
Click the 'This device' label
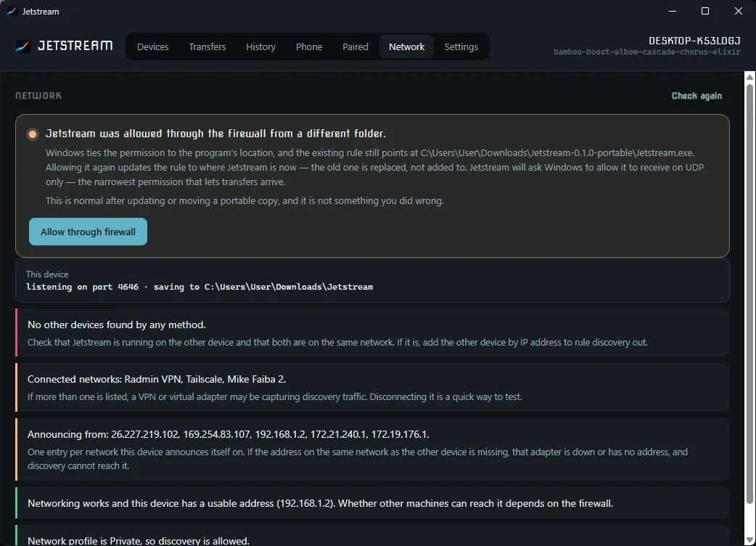pyautogui.click(x=47, y=274)
